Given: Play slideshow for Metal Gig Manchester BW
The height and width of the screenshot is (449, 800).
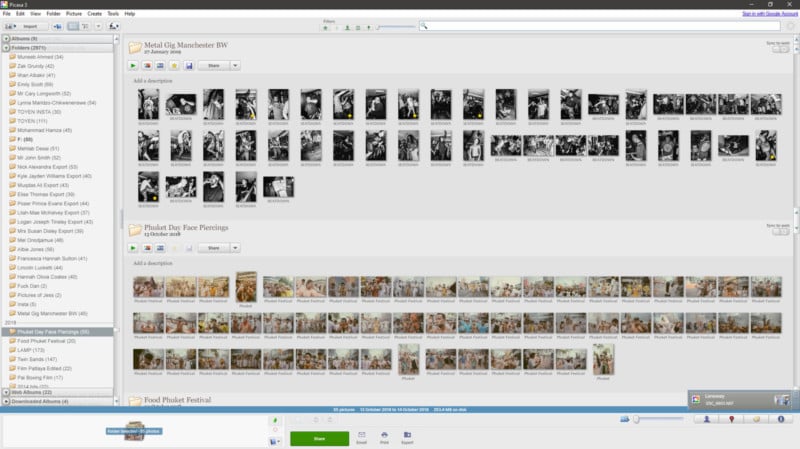Looking at the screenshot, I should click(133, 65).
